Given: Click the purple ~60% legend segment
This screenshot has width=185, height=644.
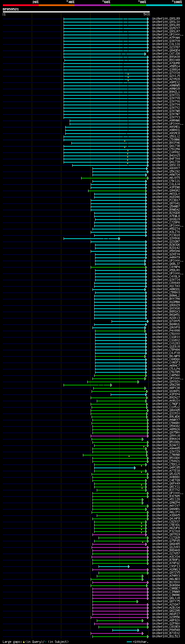Looking at the screenshot, I should pyautogui.click(x=92, y=5).
